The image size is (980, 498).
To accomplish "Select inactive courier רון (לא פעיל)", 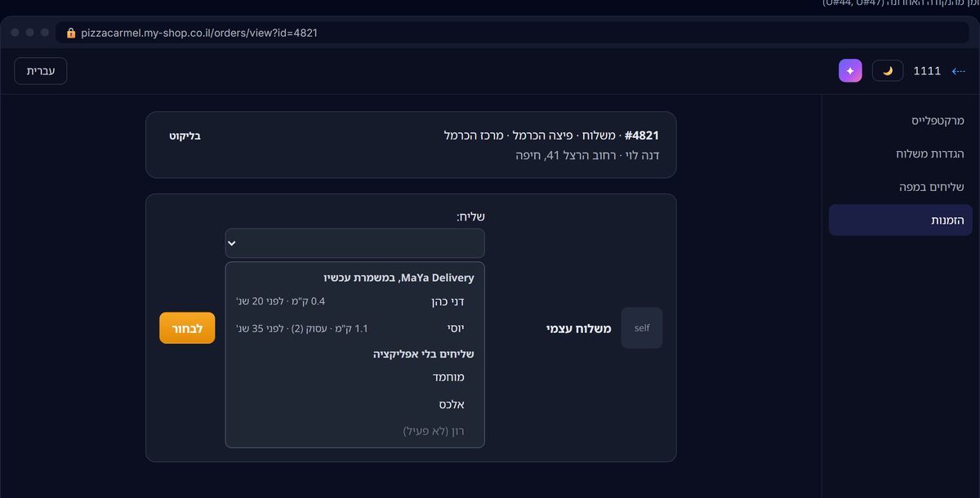I will point(355,431).
